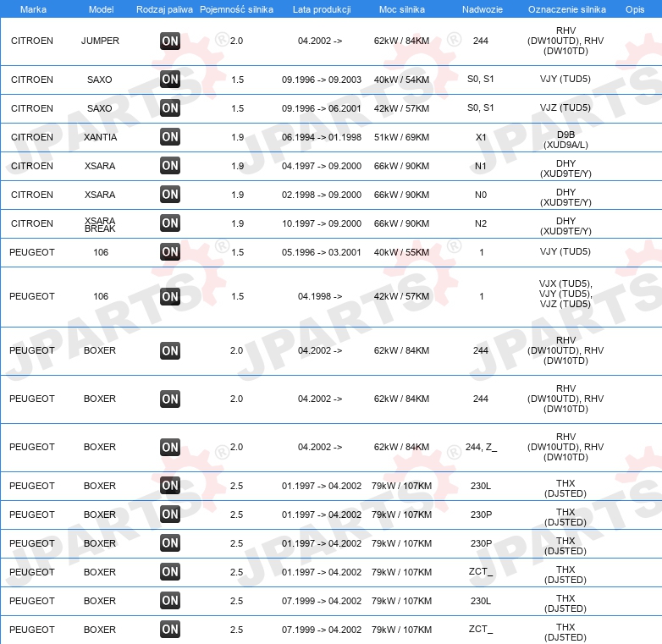Click the ON fuel icon in Xsara N0 row
Viewport: 662px width, 644px height.
tap(170, 194)
